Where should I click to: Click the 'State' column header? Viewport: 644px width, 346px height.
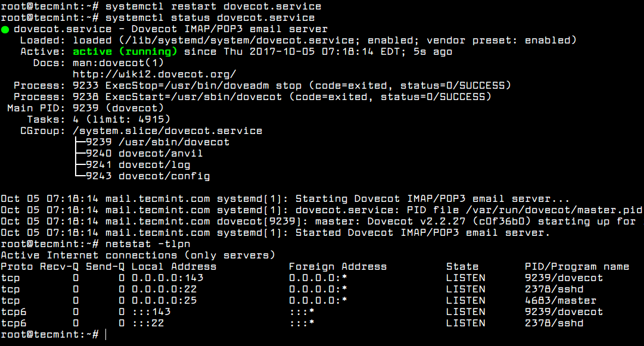point(462,267)
